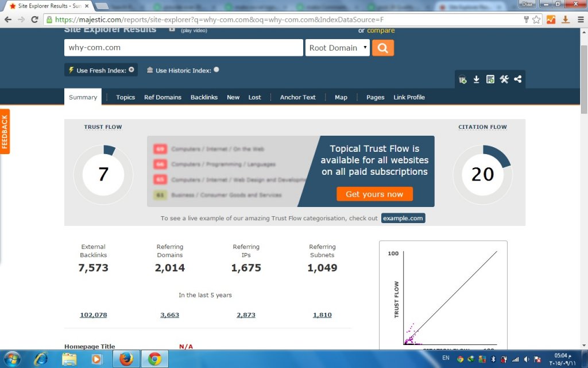588x368 pixels.
Task: Click the Trust Flow scatter chart
Action: click(x=443, y=296)
